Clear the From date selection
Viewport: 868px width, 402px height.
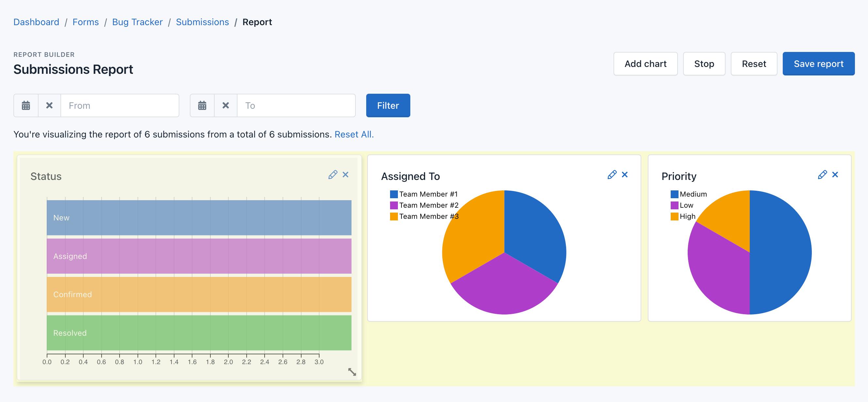[49, 105]
